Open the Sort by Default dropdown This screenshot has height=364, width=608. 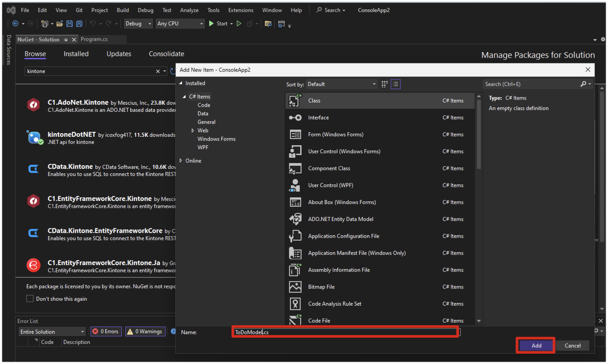(x=342, y=84)
